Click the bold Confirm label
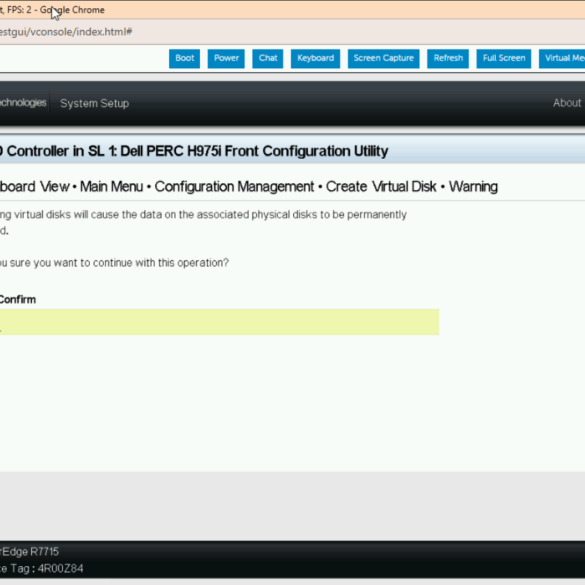 coord(18,300)
